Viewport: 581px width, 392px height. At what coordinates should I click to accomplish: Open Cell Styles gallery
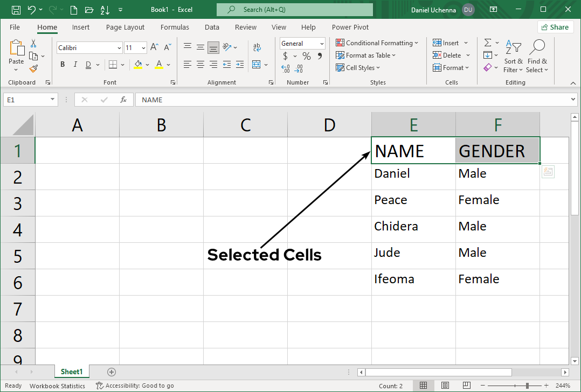tap(357, 67)
